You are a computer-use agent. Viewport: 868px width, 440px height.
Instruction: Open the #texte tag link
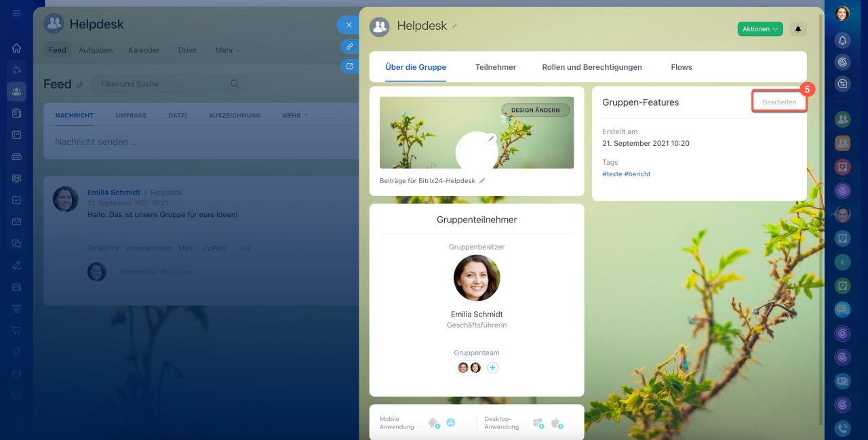612,174
